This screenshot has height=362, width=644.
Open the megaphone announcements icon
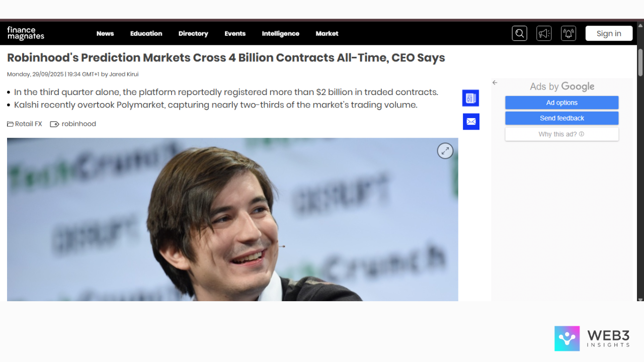[x=544, y=34]
